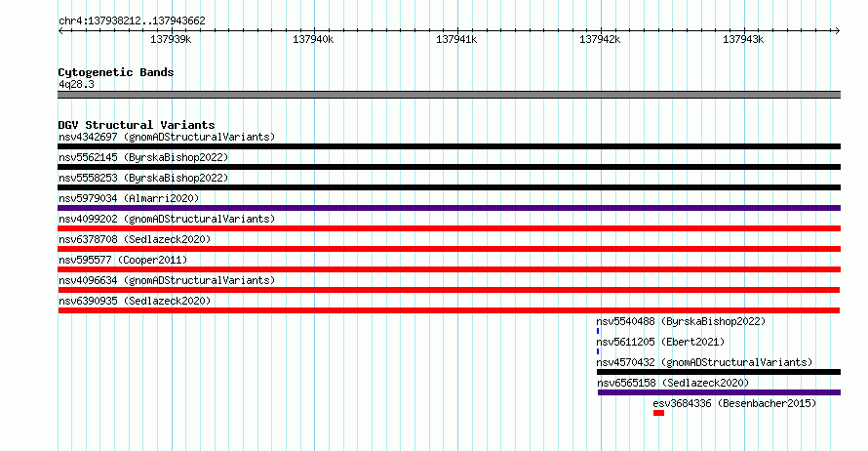This screenshot has height=451, width=868.
Task: Click the 137941k ruler tick label
Action: coord(456,39)
